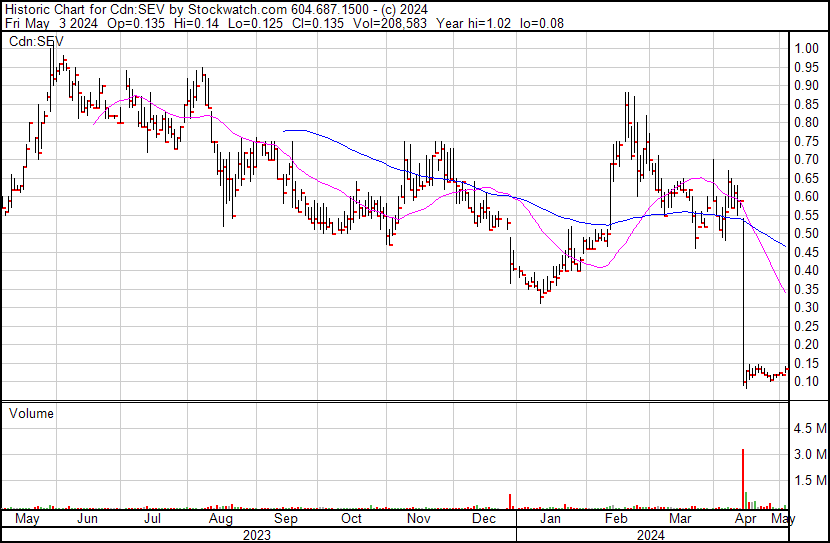Click the Dec month label on timeline
This screenshot has width=830, height=543.
[484, 519]
